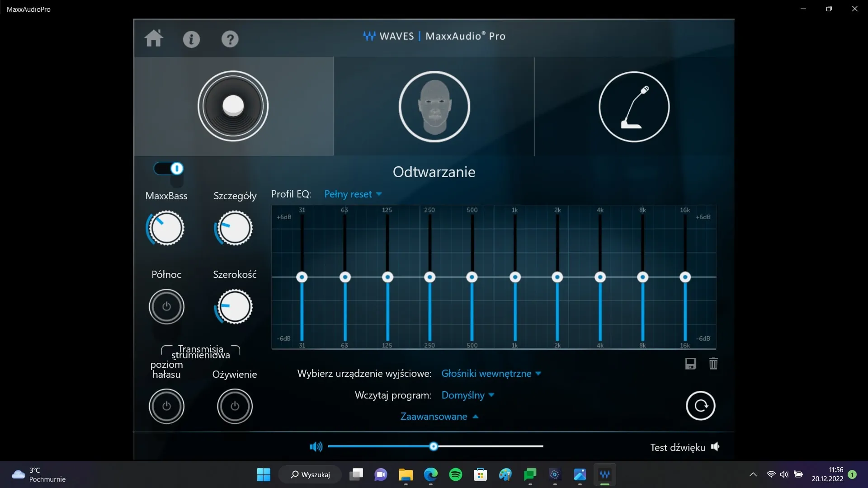
Task: Open the Wi-Fi network tray icon
Action: coord(771,474)
